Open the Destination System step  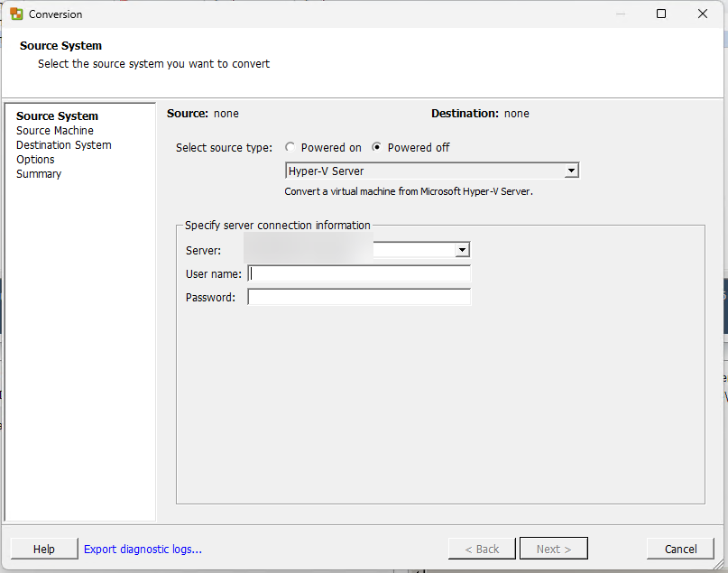pos(63,145)
